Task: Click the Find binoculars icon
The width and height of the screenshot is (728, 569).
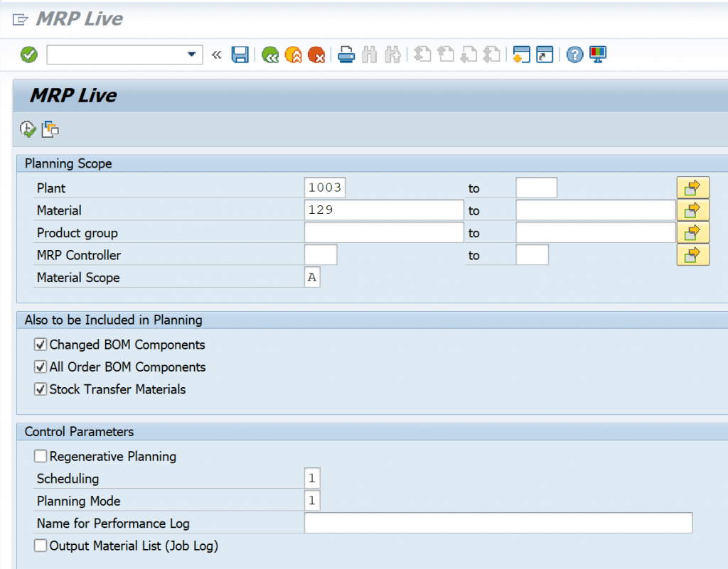Action: pos(370,55)
